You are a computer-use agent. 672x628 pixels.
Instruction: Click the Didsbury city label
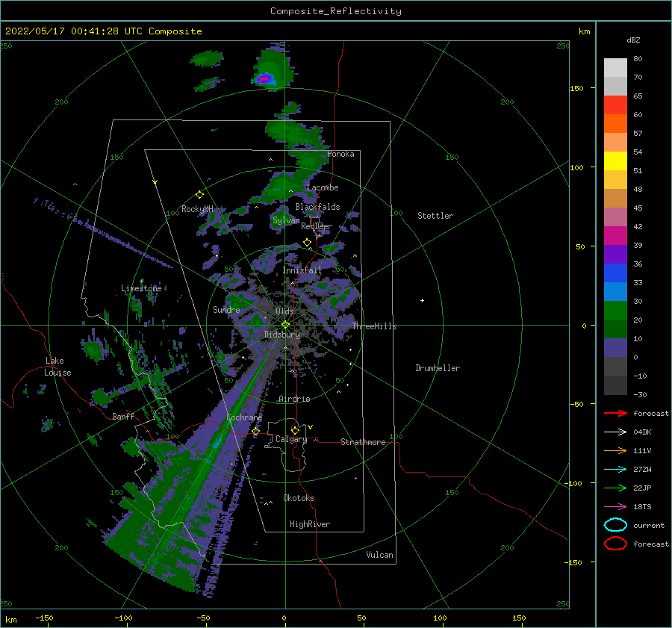pos(281,335)
